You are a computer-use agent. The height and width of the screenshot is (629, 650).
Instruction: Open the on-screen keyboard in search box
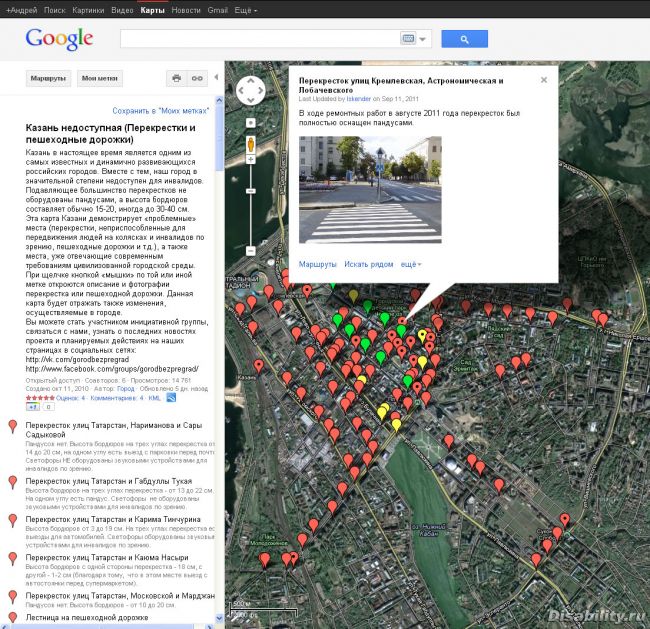(409, 39)
